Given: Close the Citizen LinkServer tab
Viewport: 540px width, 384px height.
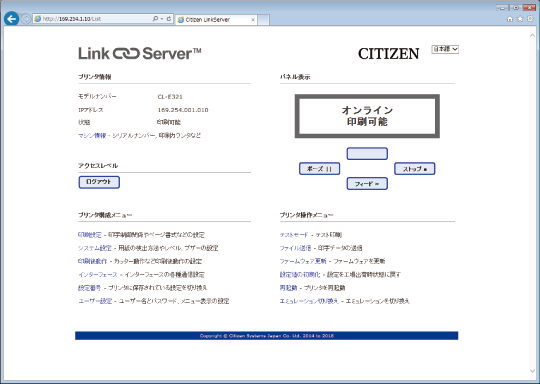Looking at the screenshot, I should [x=253, y=20].
